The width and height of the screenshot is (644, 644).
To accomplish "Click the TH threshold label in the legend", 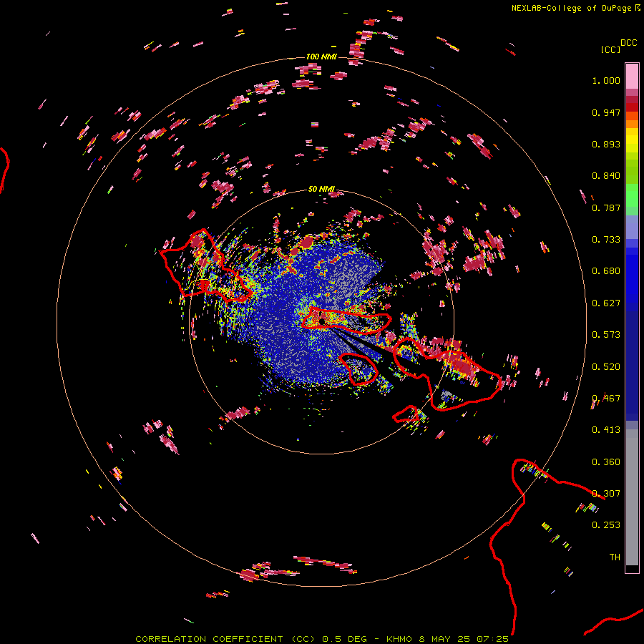I will pyautogui.click(x=615, y=557).
